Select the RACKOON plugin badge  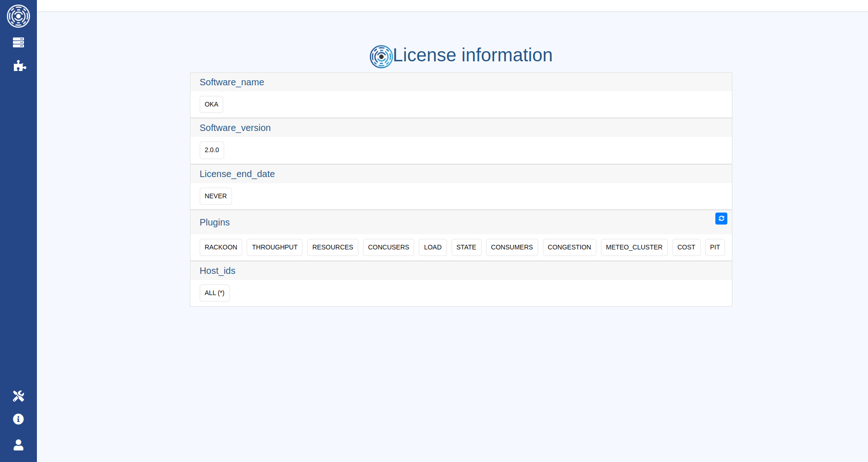click(221, 248)
